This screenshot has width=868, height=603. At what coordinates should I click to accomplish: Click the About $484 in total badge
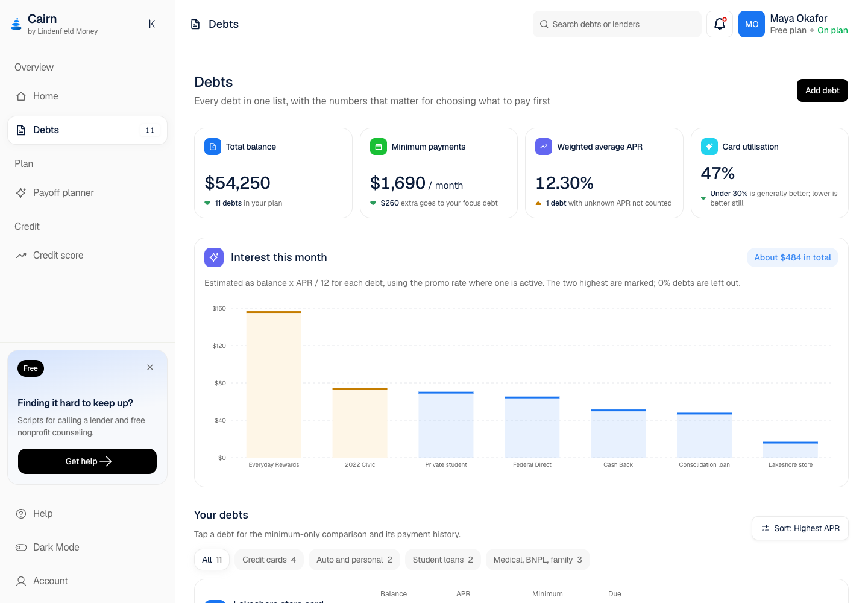tap(793, 257)
